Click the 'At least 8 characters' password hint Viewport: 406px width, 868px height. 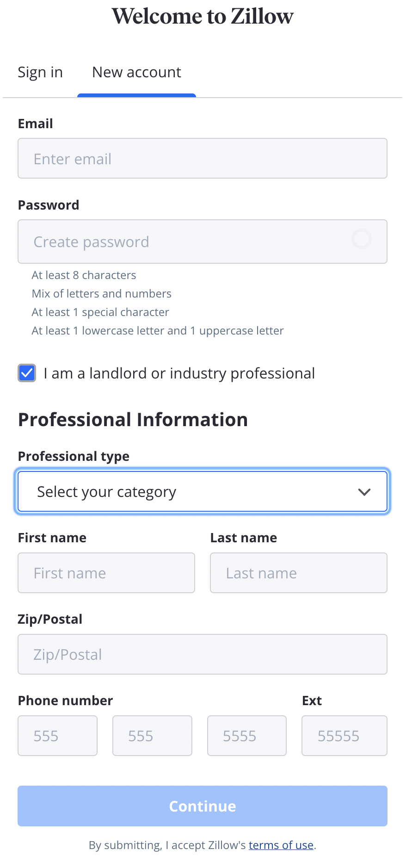click(84, 275)
